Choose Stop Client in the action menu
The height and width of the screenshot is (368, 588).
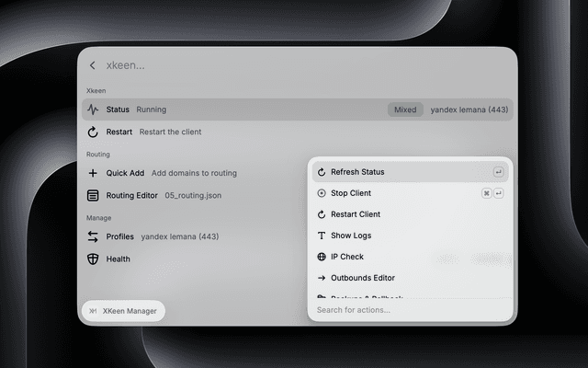[x=411, y=193]
